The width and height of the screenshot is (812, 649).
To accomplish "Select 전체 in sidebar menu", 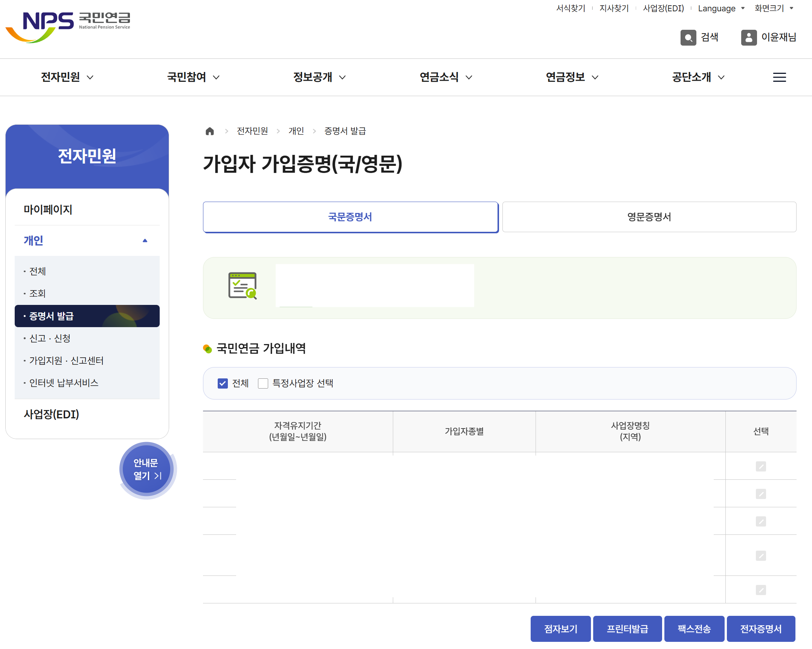I will pos(37,271).
